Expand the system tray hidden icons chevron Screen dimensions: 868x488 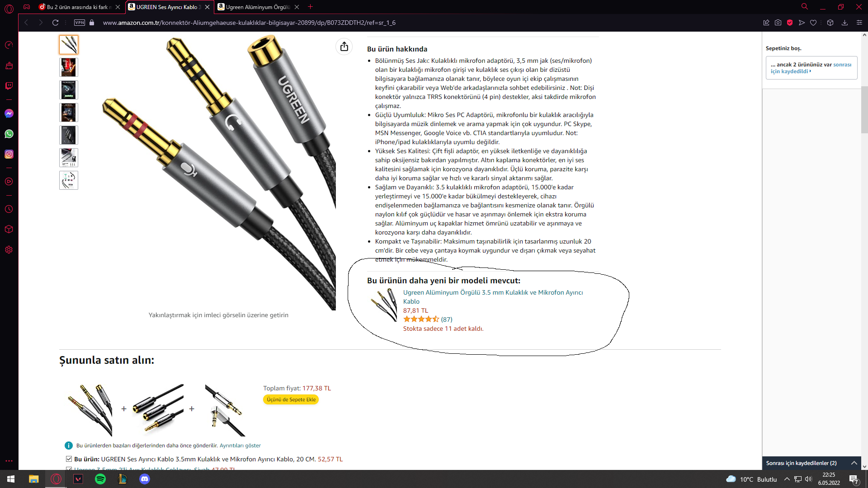[x=787, y=479]
